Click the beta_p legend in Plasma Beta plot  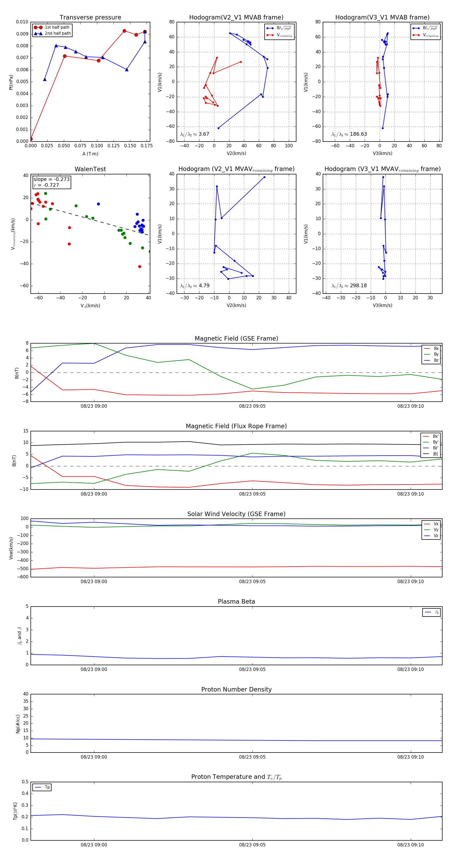pyautogui.click(x=431, y=612)
